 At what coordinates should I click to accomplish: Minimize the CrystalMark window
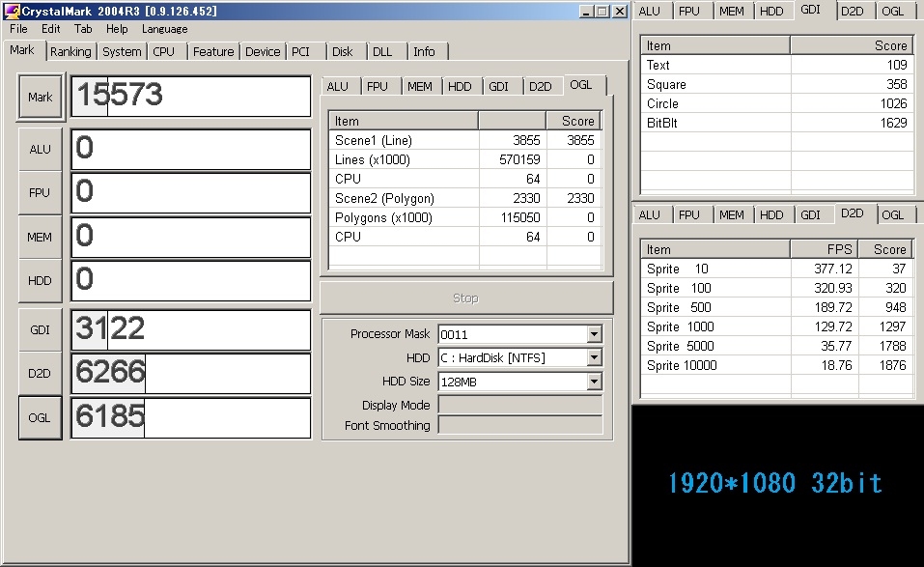[587, 12]
